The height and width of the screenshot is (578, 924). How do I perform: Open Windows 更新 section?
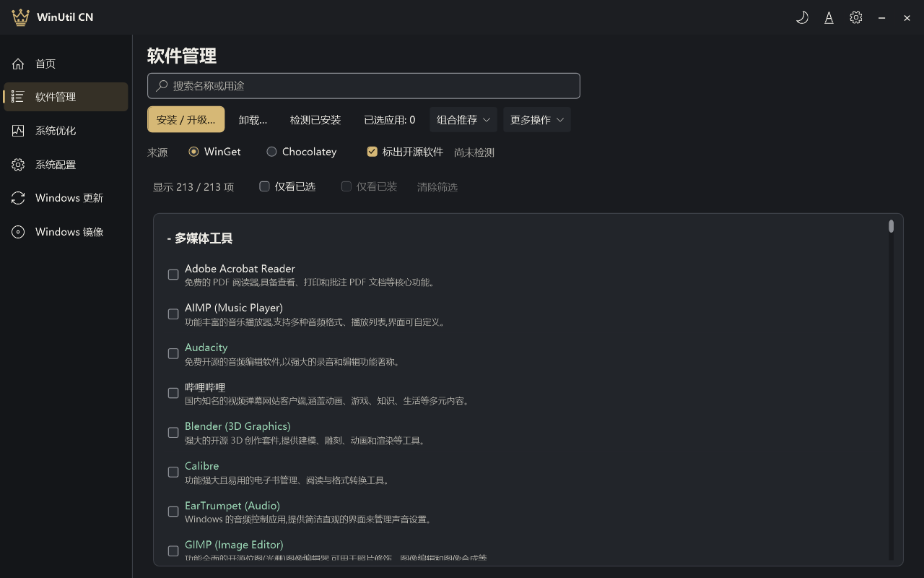(x=66, y=198)
